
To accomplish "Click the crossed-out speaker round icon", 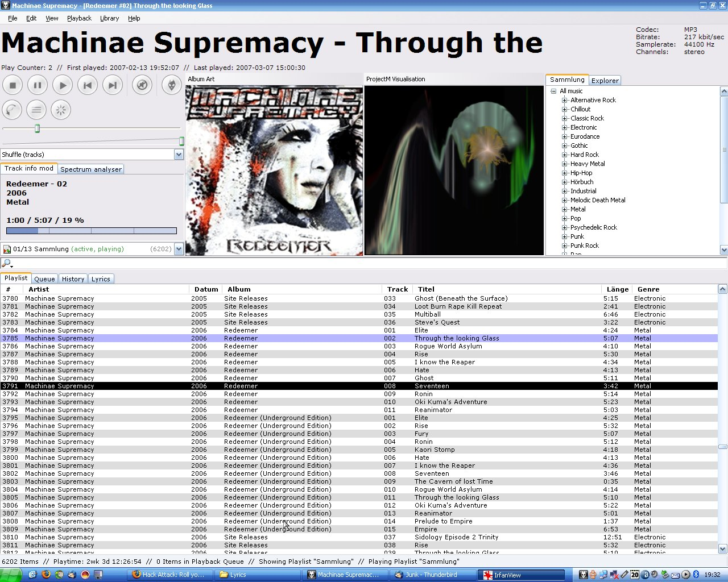I will click(x=142, y=85).
